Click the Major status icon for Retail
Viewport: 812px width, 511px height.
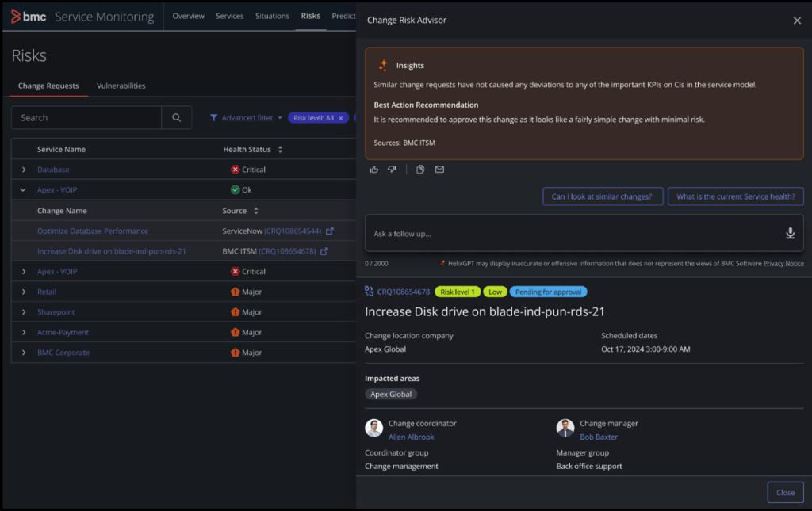pyautogui.click(x=235, y=292)
